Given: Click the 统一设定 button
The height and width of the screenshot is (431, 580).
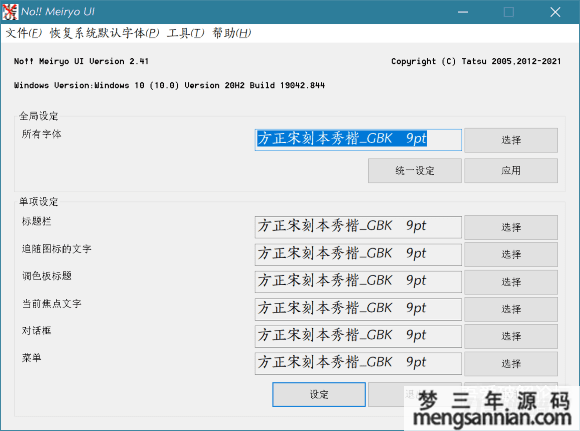Looking at the screenshot, I should [x=415, y=171].
